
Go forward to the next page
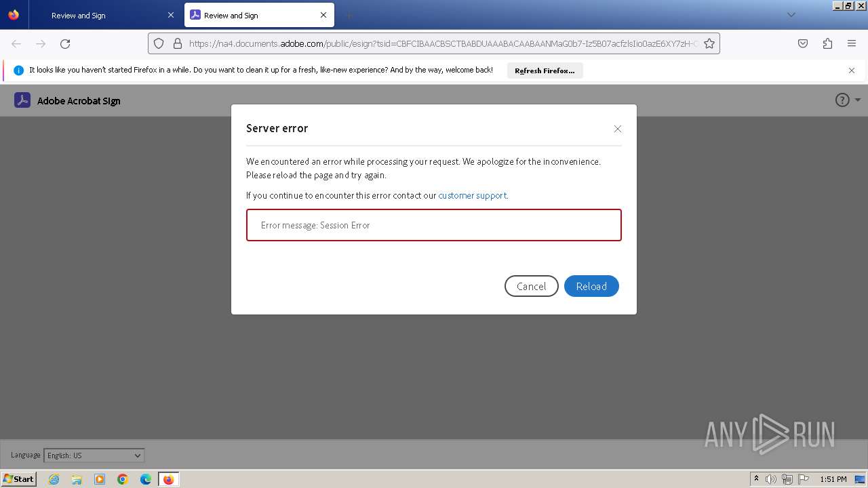point(41,43)
